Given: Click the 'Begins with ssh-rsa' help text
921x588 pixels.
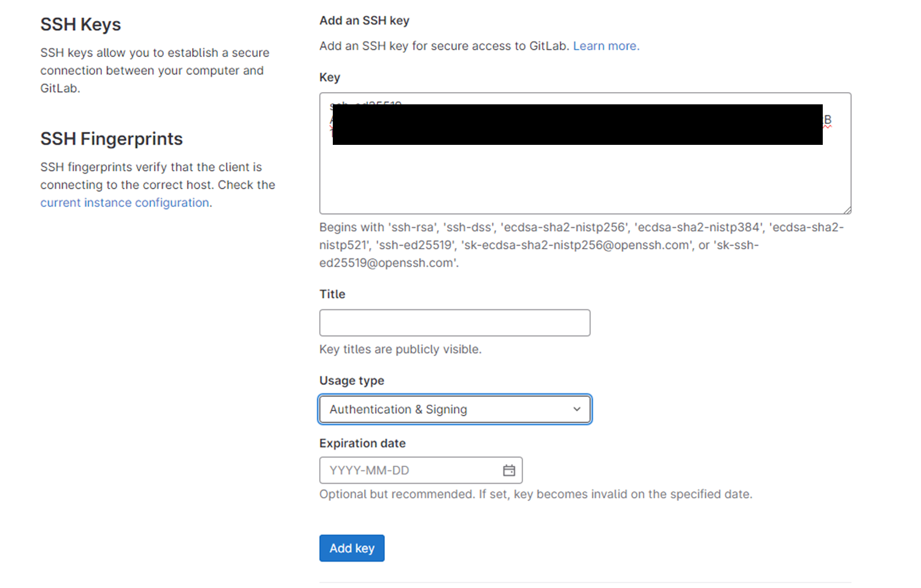Looking at the screenshot, I should tap(581, 245).
